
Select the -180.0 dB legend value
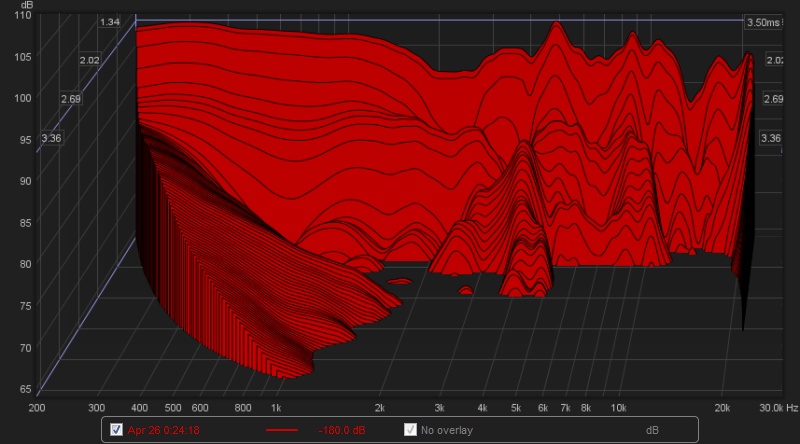(x=341, y=430)
